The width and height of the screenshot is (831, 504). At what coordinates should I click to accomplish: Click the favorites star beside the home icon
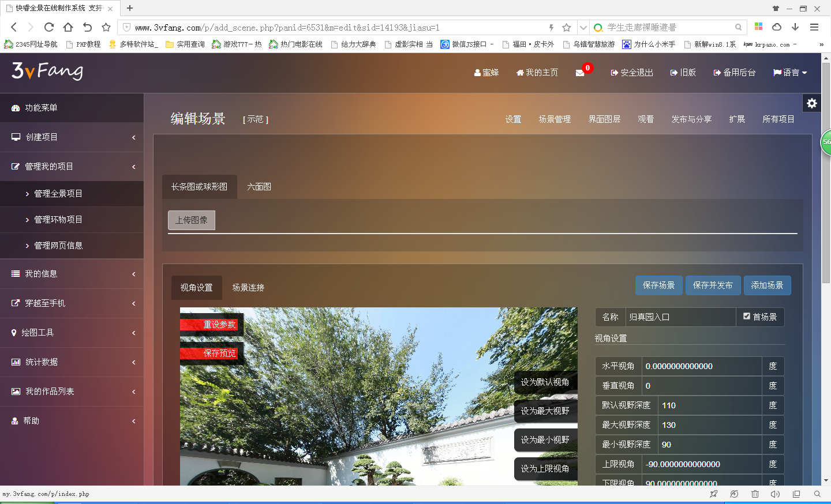click(106, 27)
